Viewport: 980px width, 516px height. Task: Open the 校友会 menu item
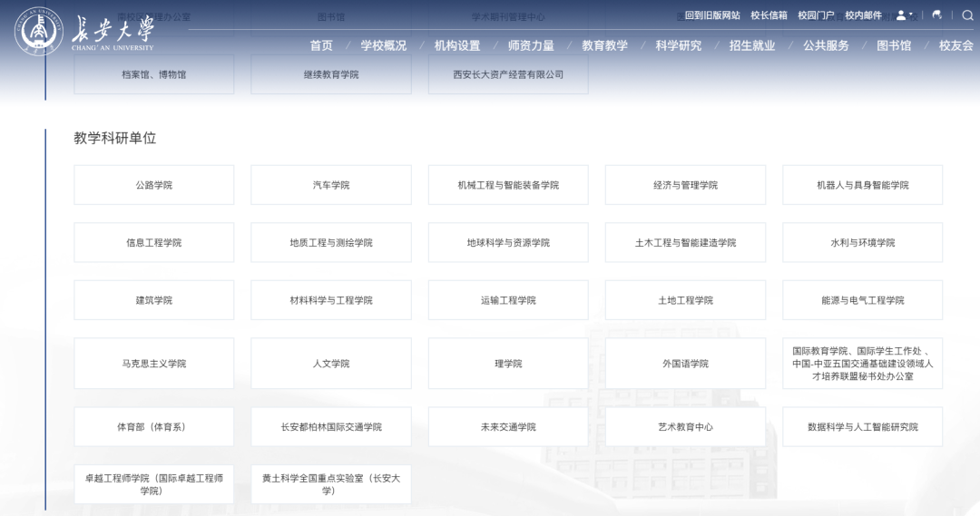pos(956,45)
